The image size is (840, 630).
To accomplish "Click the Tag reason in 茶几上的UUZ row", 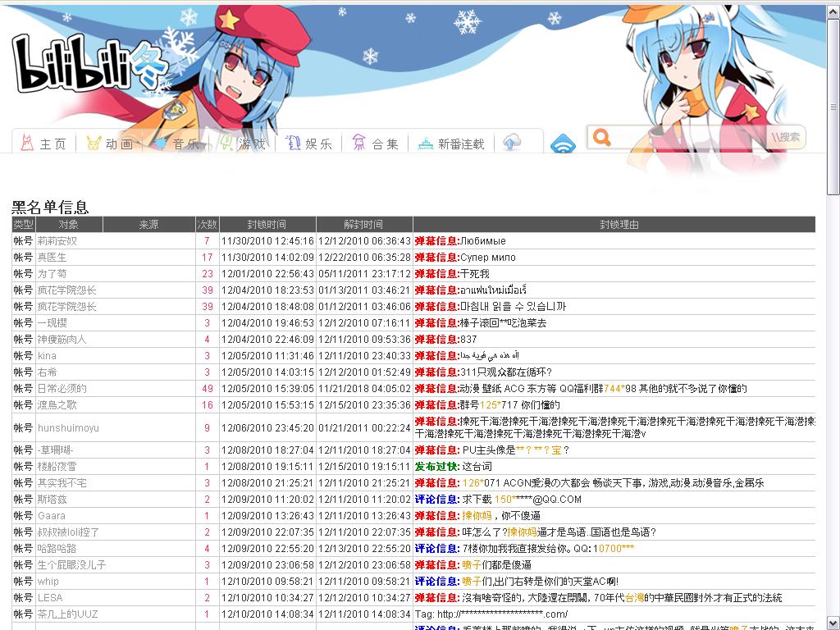I will (491, 614).
